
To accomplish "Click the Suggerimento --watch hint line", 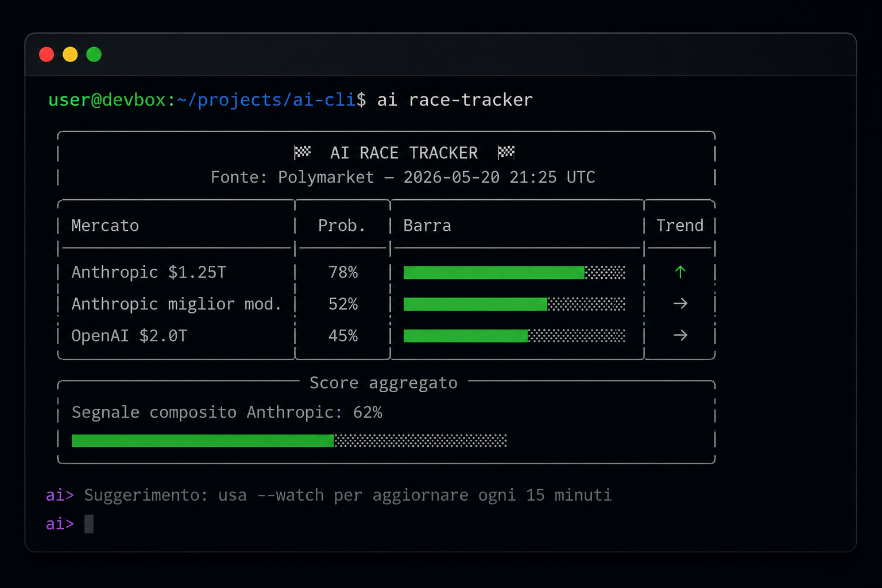I will [348, 495].
